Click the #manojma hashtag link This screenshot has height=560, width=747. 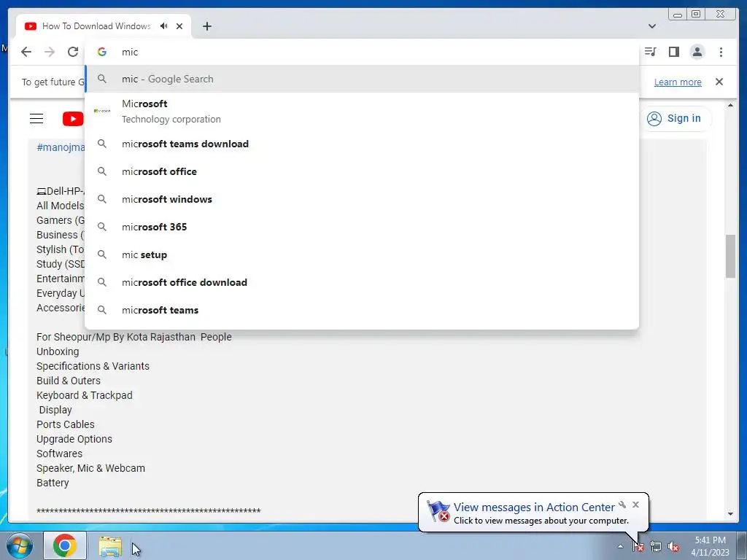tap(61, 147)
